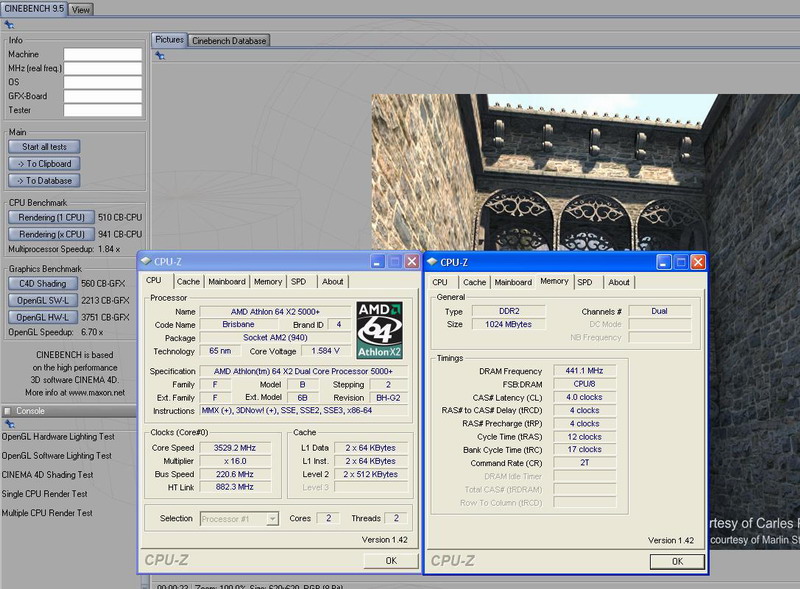
Task: Open the Processor #1 selection dropdown
Action: [239, 519]
